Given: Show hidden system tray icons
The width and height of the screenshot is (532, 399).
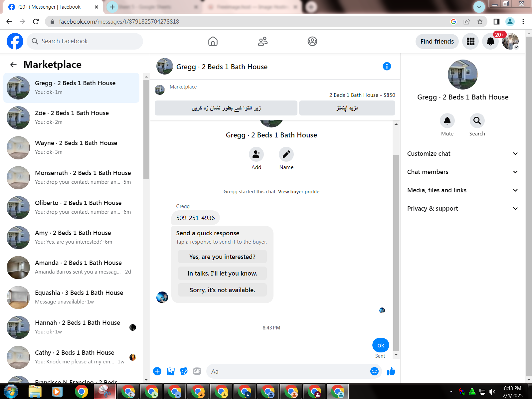Looking at the screenshot, I should click(x=451, y=392).
